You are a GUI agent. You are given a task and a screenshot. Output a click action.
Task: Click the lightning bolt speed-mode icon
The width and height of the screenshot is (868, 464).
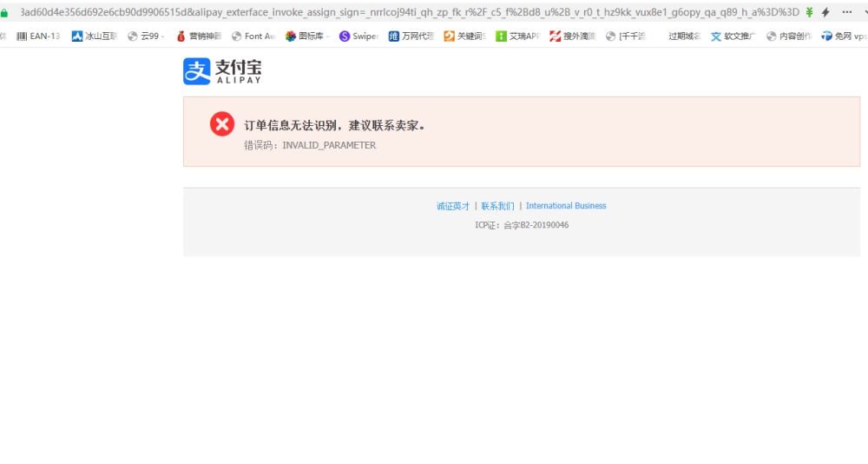[825, 11]
